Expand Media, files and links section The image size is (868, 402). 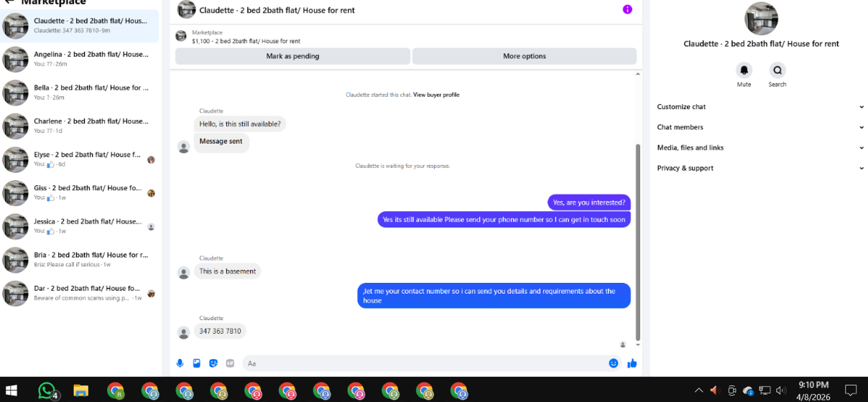coord(760,148)
